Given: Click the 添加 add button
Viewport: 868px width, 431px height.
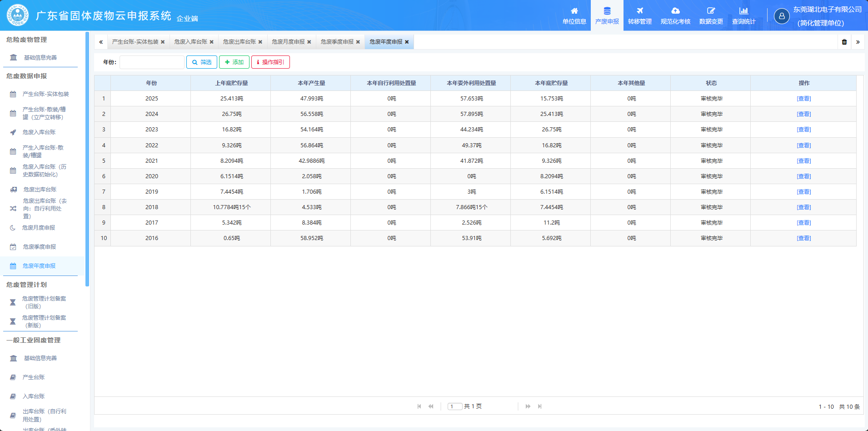Looking at the screenshot, I should 234,62.
